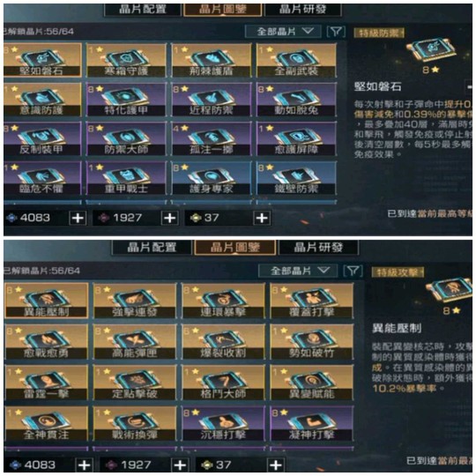Select the 孤注一擲 chip card
476x476 pixels.
click(x=212, y=138)
